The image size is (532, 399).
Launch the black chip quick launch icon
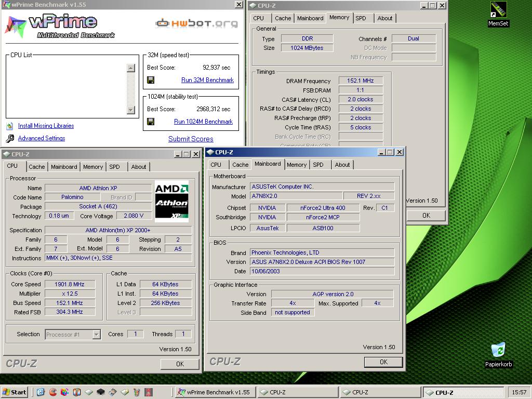101,392
